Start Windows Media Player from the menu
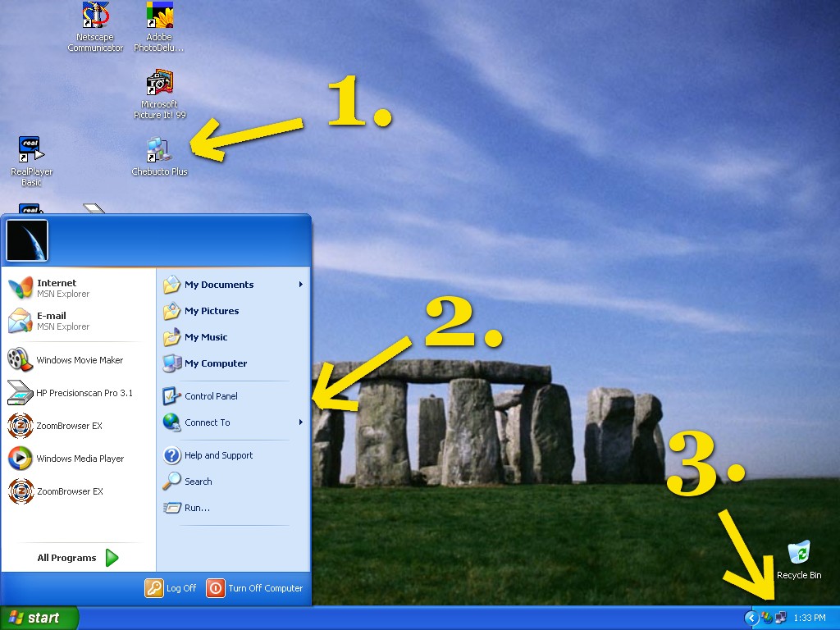The height and width of the screenshot is (630, 840). [80, 459]
